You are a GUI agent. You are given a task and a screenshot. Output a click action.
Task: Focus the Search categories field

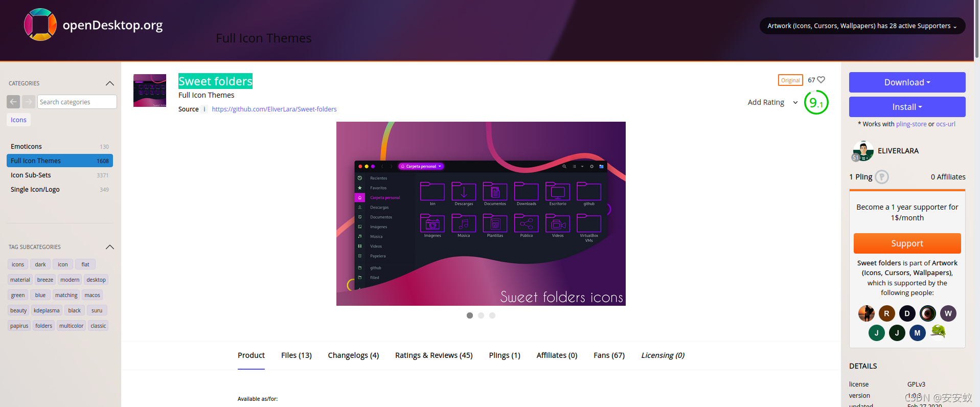pos(77,102)
